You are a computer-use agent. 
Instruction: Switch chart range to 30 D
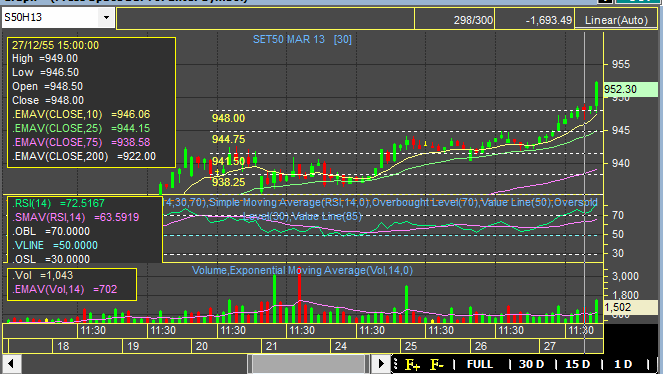(x=531, y=364)
